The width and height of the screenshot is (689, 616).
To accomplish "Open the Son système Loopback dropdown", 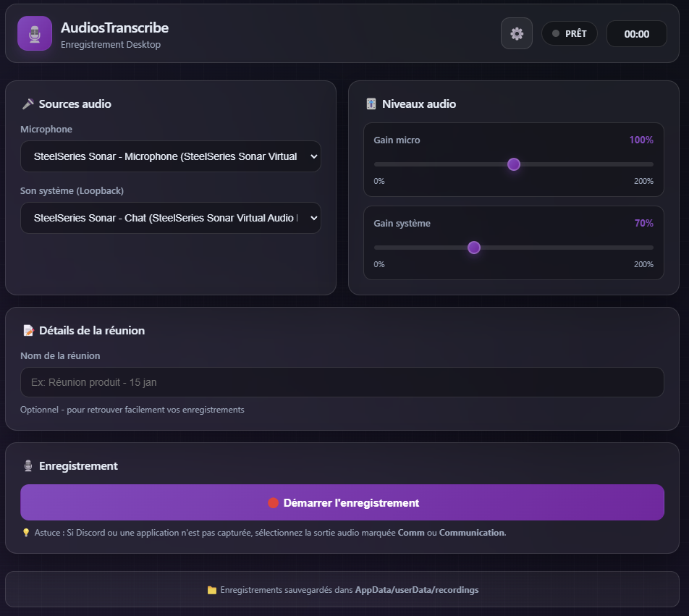I will coord(171,218).
